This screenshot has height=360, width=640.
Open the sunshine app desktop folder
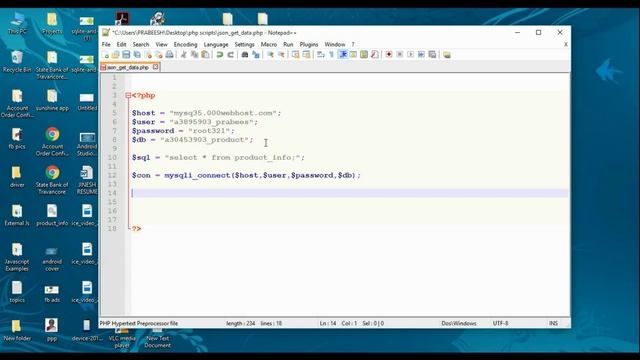tap(52, 100)
